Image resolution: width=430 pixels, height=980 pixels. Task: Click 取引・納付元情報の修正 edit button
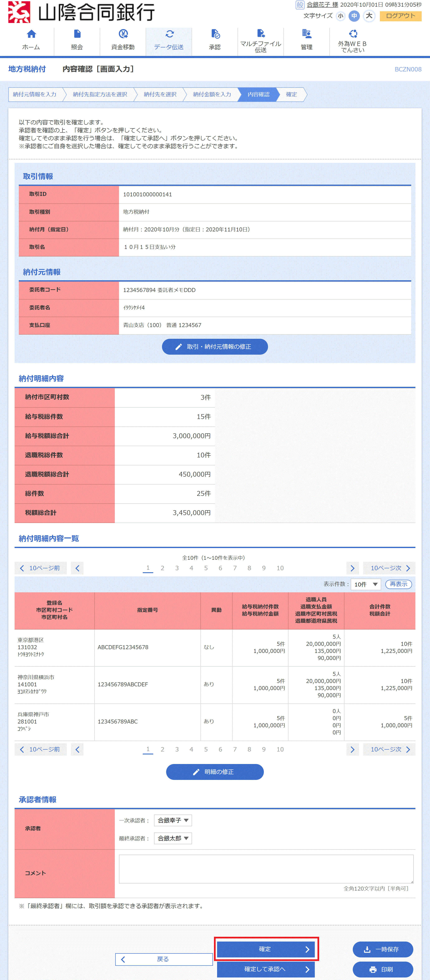[x=215, y=347]
